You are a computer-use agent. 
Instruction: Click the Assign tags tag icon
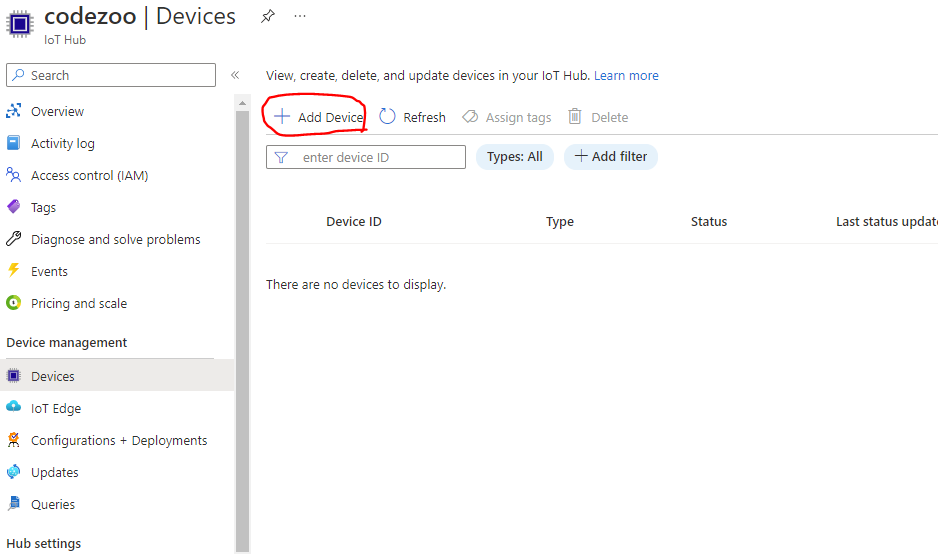[x=470, y=116]
